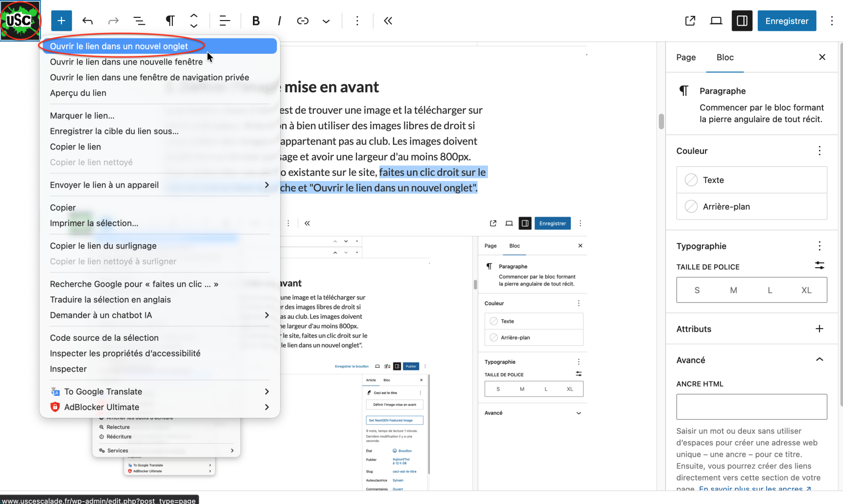The height and width of the screenshot is (504, 843).
Task: Change text alignment in the toolbar
Action: point(225,21)
